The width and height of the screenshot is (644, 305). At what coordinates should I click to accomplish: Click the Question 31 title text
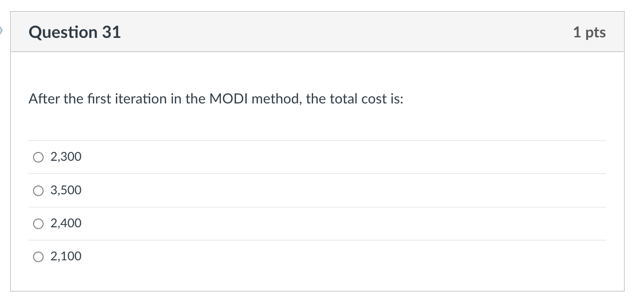coord(74,32)
